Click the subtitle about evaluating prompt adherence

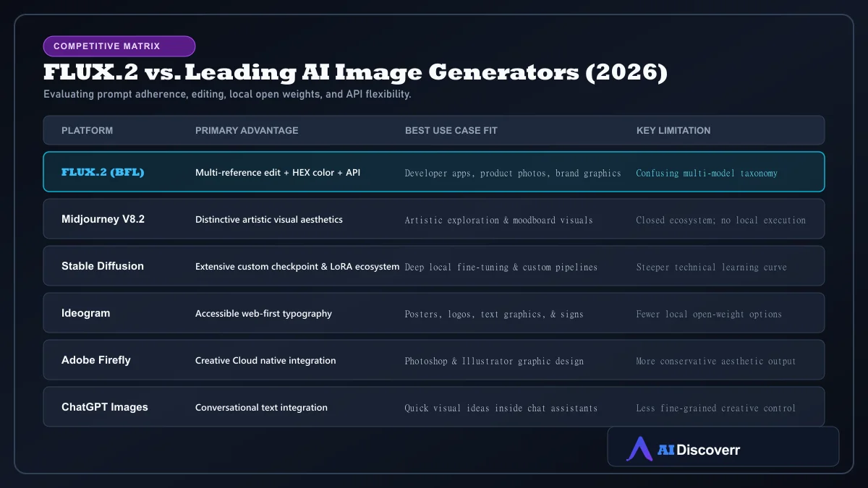[227, 95]
